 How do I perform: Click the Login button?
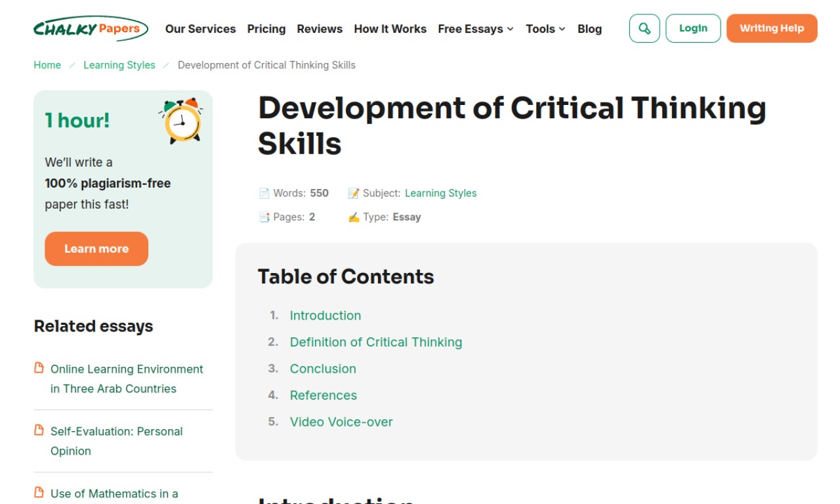(x=693, y=28)
